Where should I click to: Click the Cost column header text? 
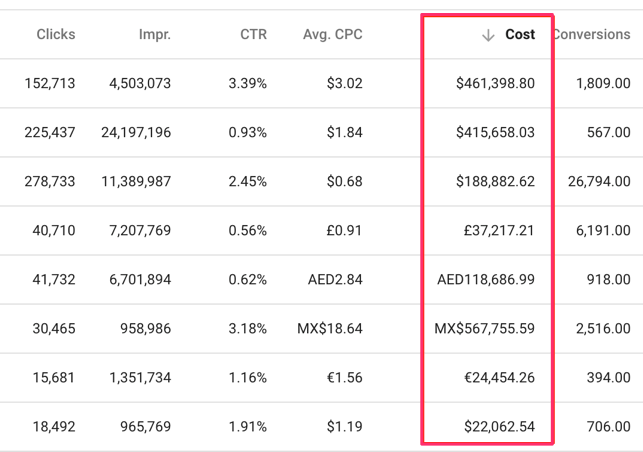[x=520, y=35]
